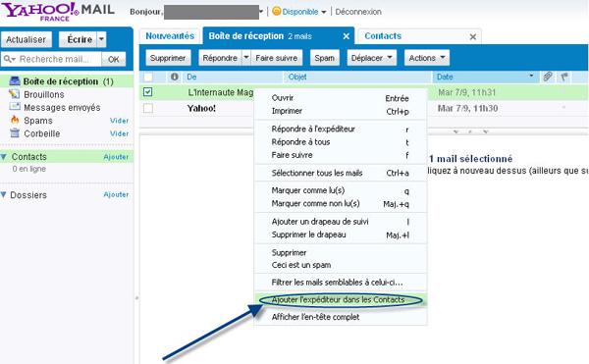Screen dimensions: 589x364
Task: Check the Yahoo! message checkbox
Action: [148, 108]
